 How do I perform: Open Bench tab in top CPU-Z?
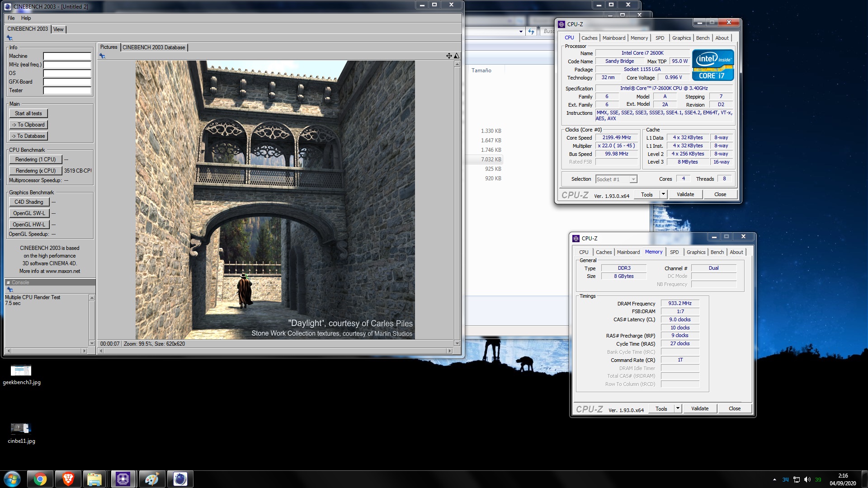coord(703,38)
